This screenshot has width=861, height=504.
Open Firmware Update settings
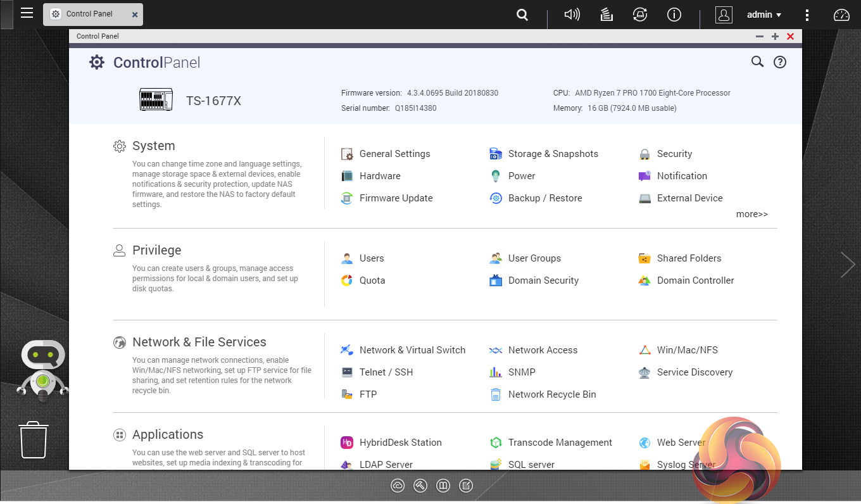pos(396,198)
